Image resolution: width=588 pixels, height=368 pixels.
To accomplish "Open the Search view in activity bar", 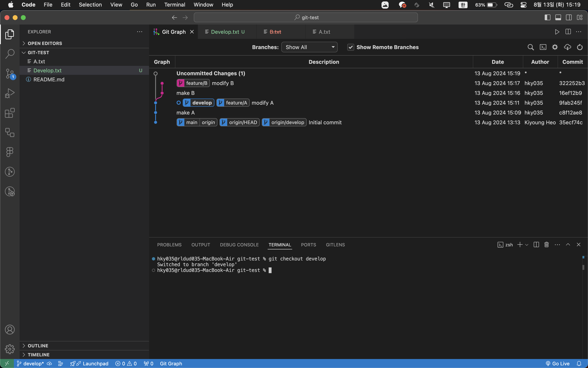I will 10,54.
